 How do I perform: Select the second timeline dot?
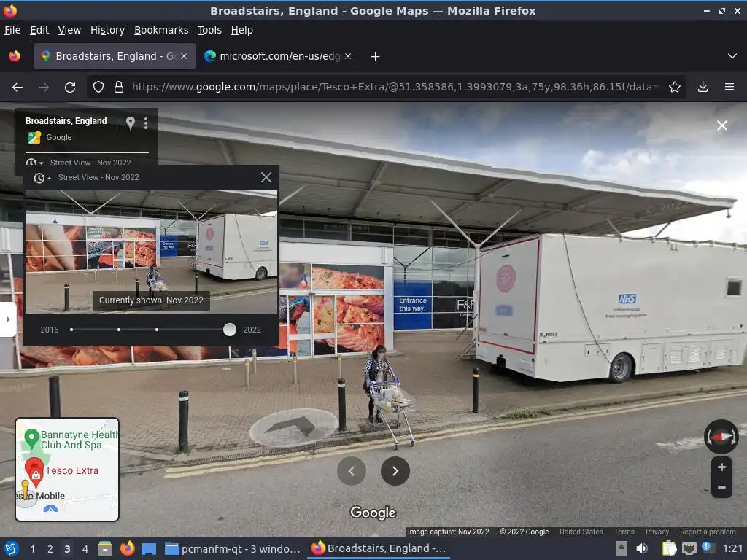pyautogui.click(x=119, y=330)
